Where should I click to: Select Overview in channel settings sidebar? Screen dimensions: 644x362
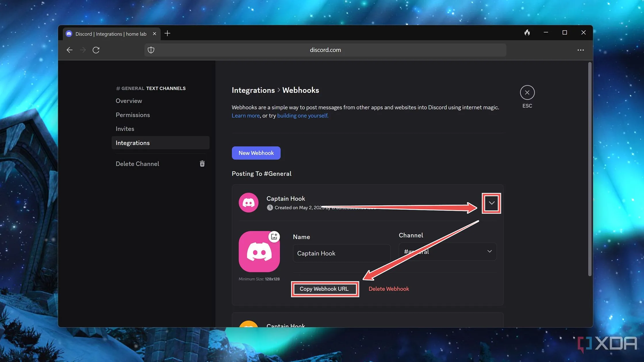129,101
